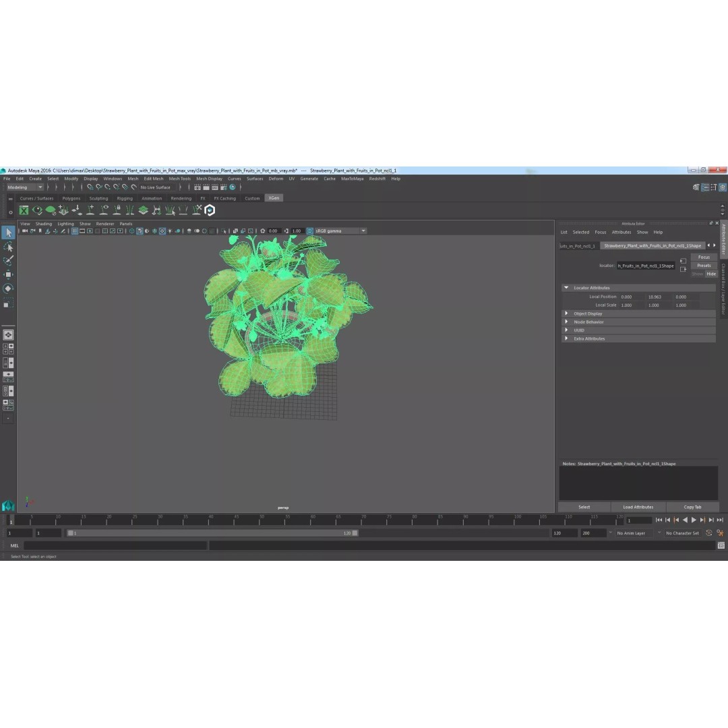
Task: Activate the Paint selection tool
Action: (8, 260)
